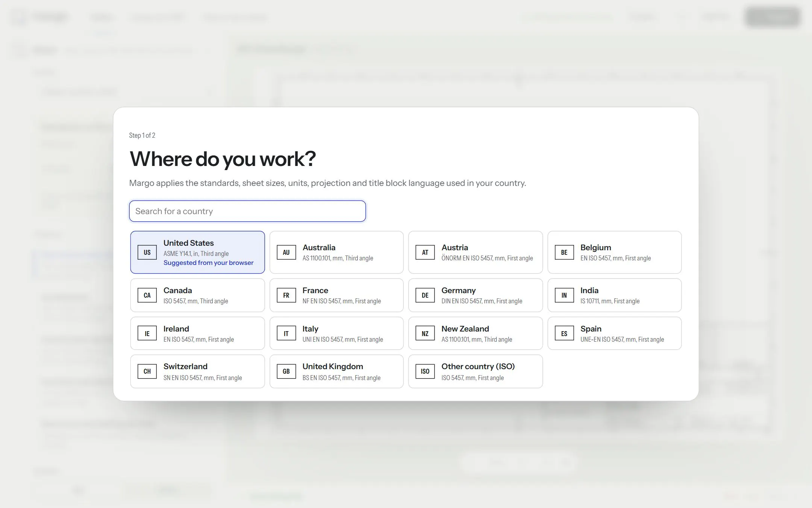812x508 pixels.
Task: Click the IN country code badge
Action: (564, 295)
